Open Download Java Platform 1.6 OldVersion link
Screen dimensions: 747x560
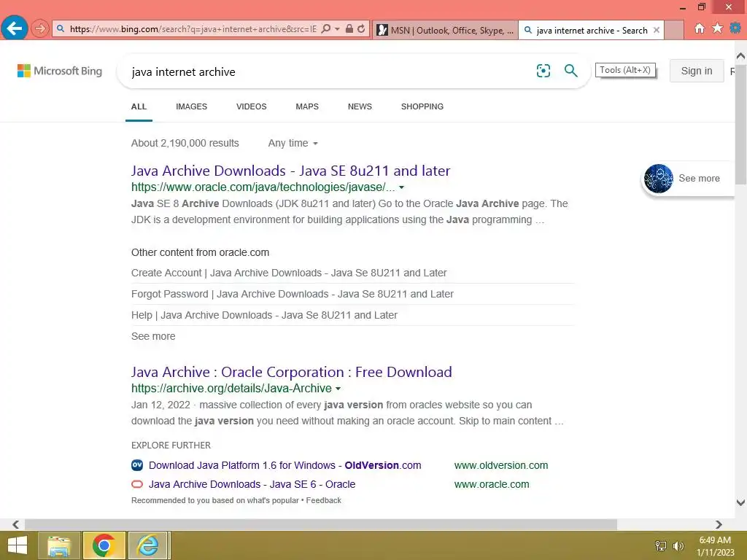285,465
